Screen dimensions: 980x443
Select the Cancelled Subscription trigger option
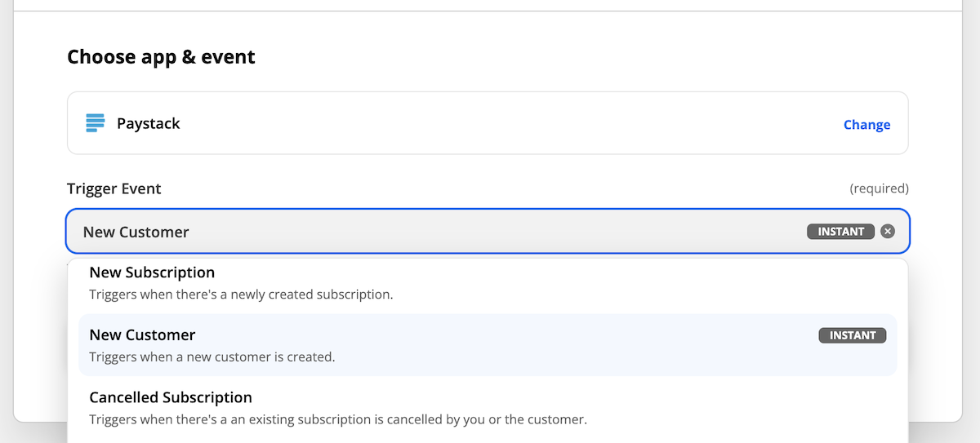point(488,408)
